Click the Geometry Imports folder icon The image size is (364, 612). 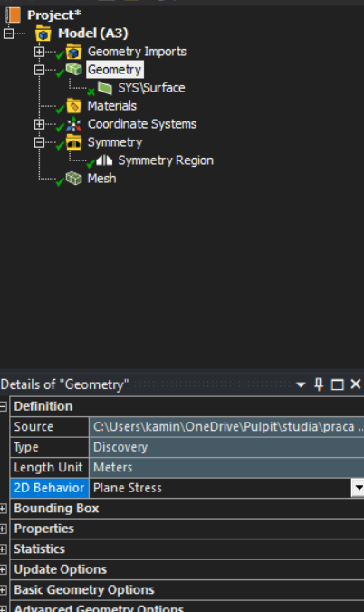(73, 52)
